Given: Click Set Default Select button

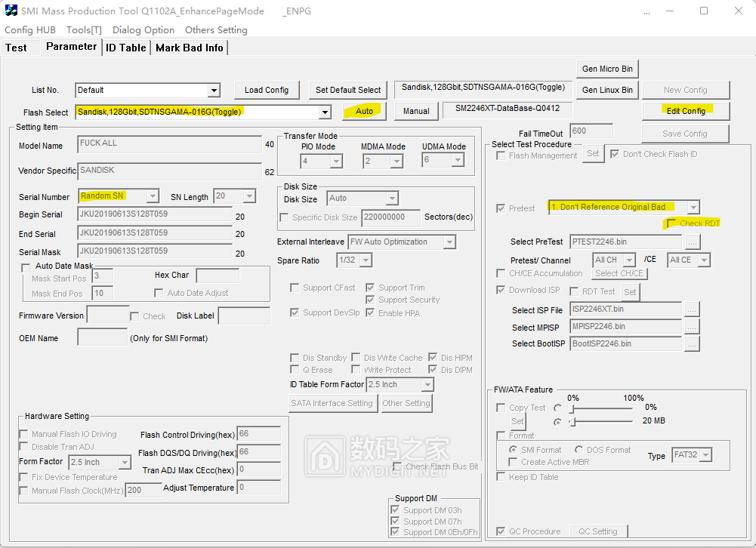Looking at the screenshot, I should point(348,90).
